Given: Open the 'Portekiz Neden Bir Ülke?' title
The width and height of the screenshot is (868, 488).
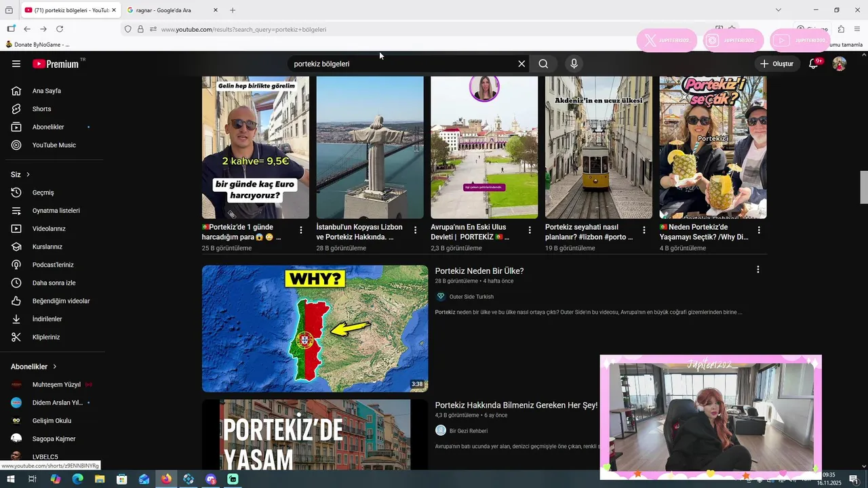Looking at the screenshot, I should pyautogui.click(x=479, y=271).
